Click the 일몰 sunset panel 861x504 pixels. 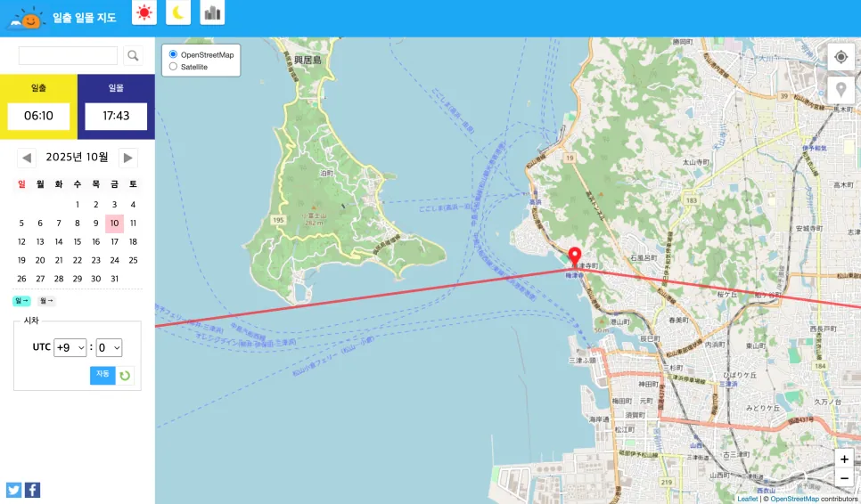click(116, 107)
